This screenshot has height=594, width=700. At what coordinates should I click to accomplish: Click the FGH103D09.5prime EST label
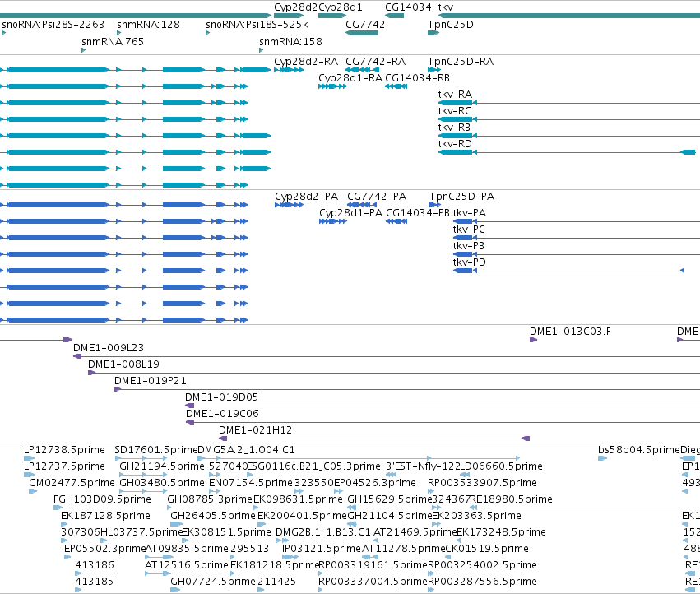[102, 499]
